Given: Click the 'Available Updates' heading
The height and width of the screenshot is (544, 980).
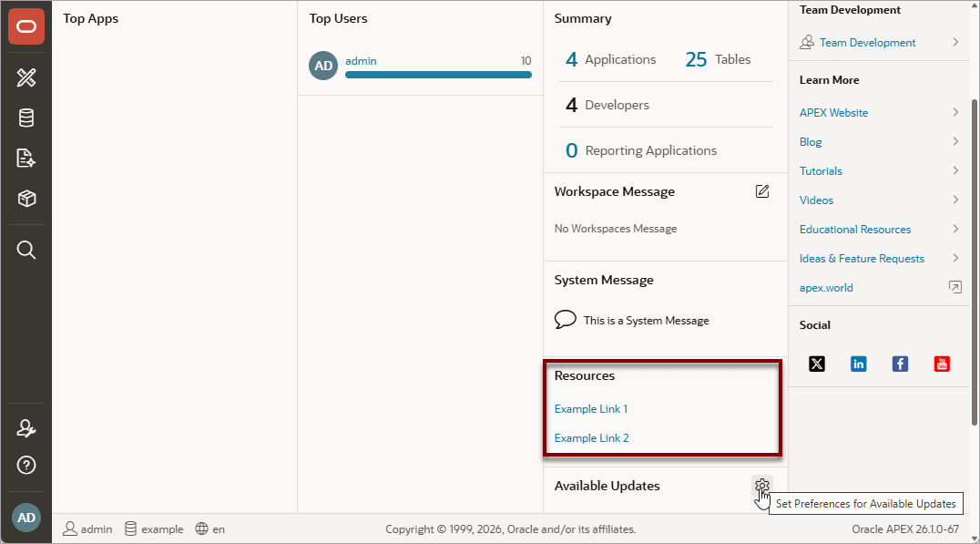Looking at the screenshot, I should coord(607,486).
